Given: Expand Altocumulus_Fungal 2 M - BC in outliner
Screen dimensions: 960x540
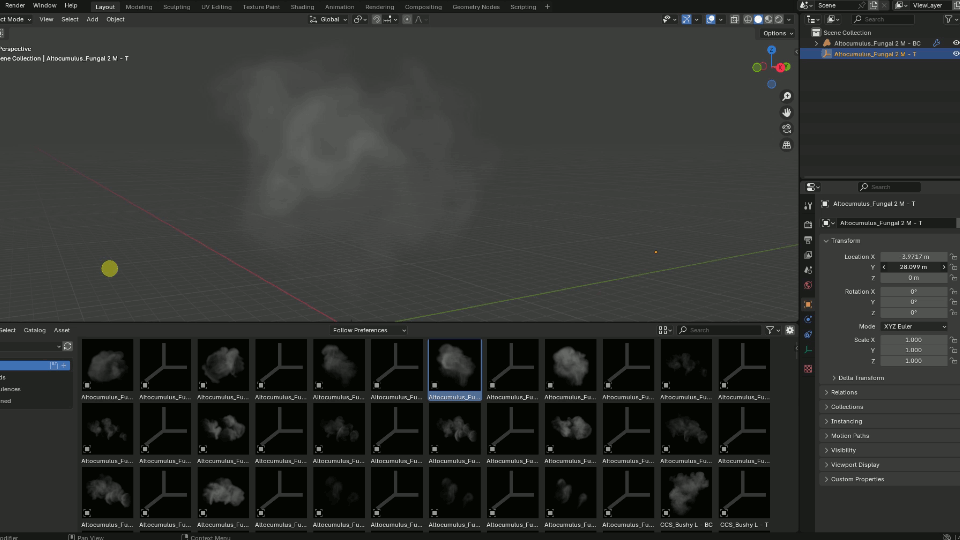Looking at the screenshot, I should pos(816,43).
